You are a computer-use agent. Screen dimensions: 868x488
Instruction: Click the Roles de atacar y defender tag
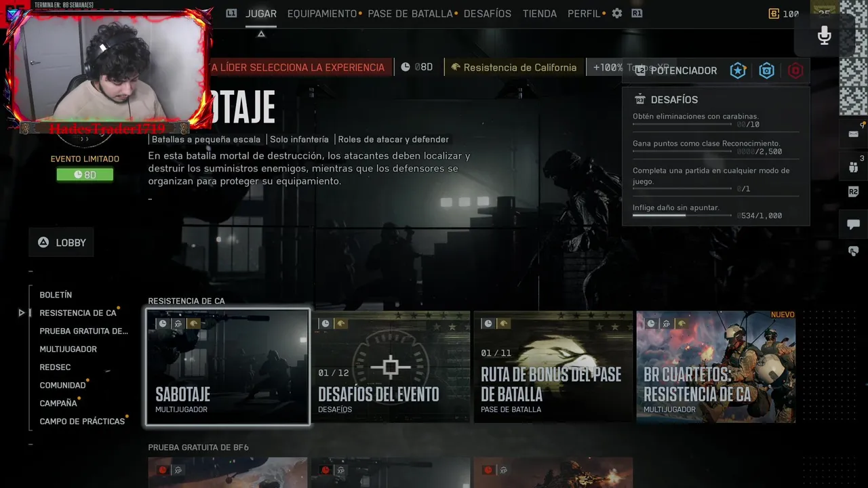393,140
